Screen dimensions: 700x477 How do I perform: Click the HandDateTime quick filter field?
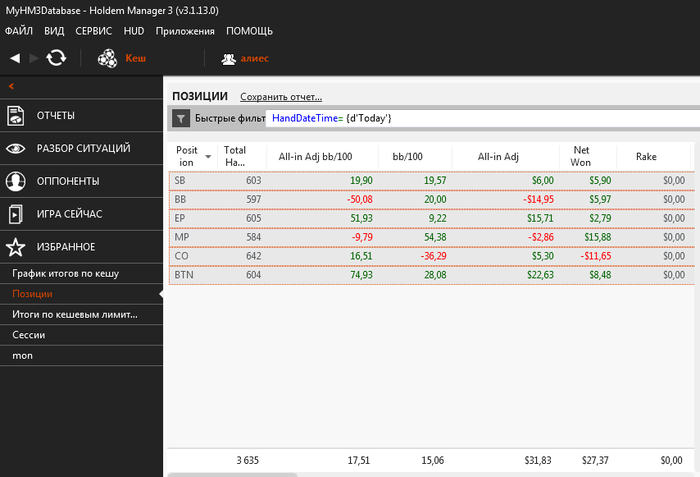(x=483, y=118)
